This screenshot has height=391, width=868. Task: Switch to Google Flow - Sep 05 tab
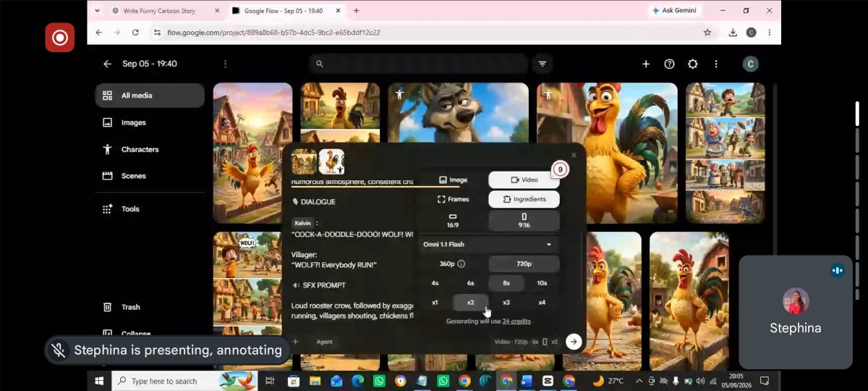pyautogui.click(x=286, y=11)
